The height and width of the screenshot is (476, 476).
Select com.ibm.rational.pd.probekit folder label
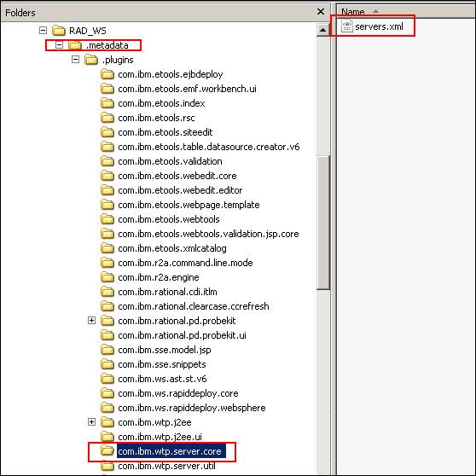pyautogui.click(x=177, y=321)
